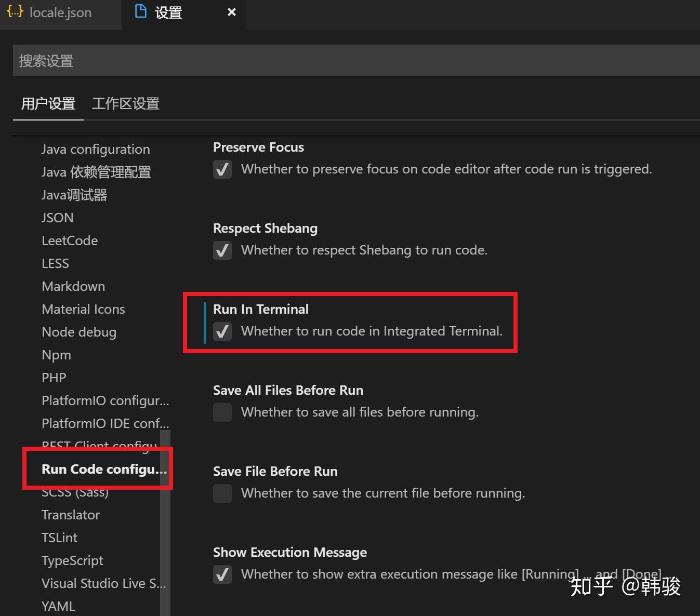Select Node debug configuration section

(79, 332)
